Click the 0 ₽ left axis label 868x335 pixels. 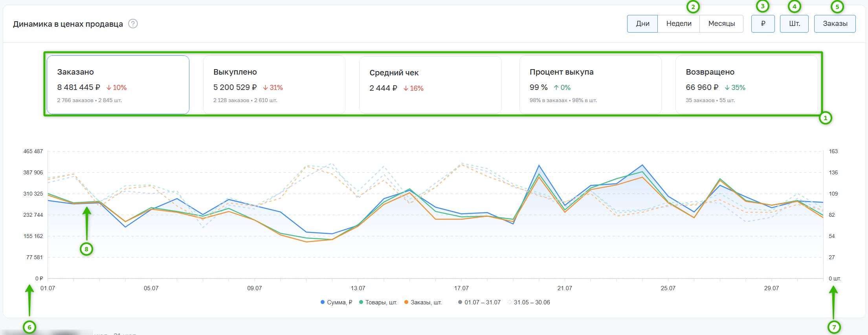tap(39, 278)
